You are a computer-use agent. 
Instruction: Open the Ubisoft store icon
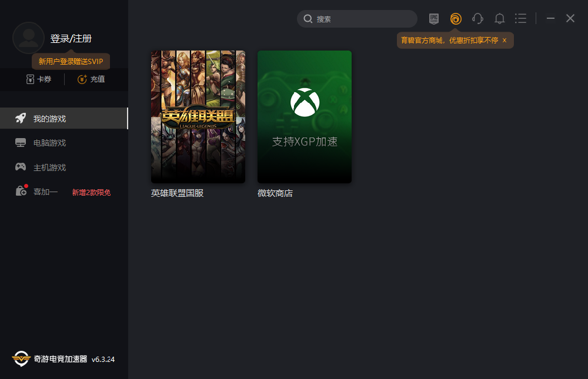456,18
